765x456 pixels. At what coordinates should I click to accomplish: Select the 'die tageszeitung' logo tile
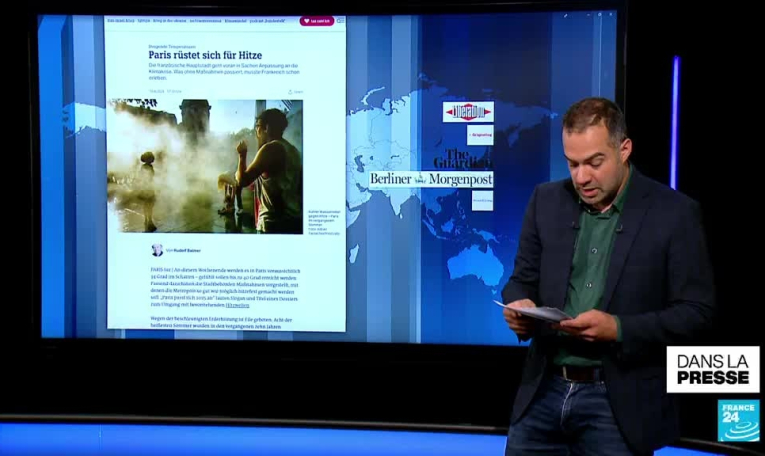(480, 135)
